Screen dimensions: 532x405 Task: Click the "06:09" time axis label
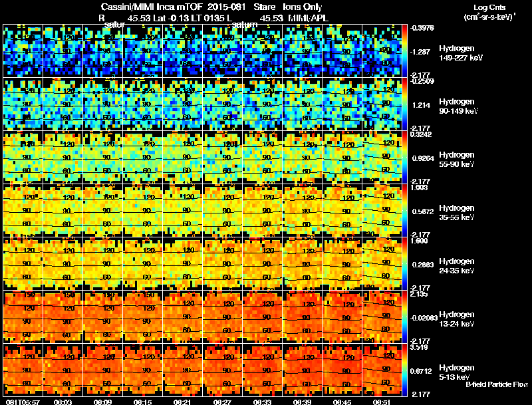pyautogui.click(x=103, y=402)
